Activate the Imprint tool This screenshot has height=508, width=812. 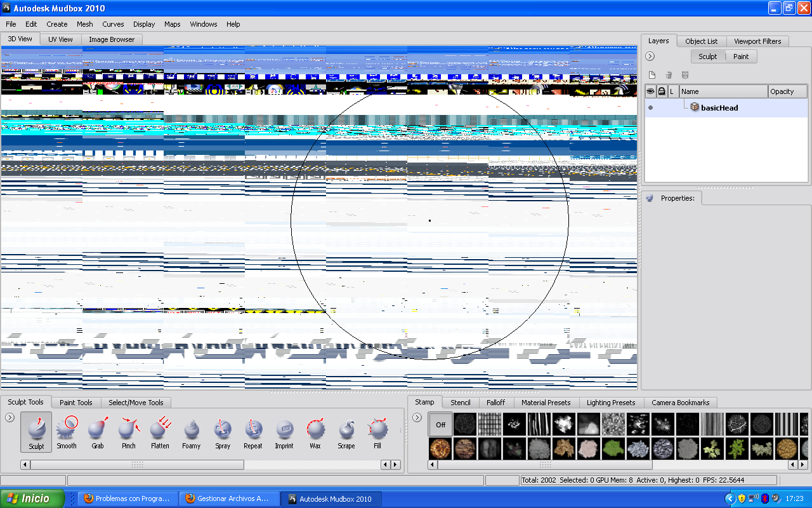(x=284, y=432)
